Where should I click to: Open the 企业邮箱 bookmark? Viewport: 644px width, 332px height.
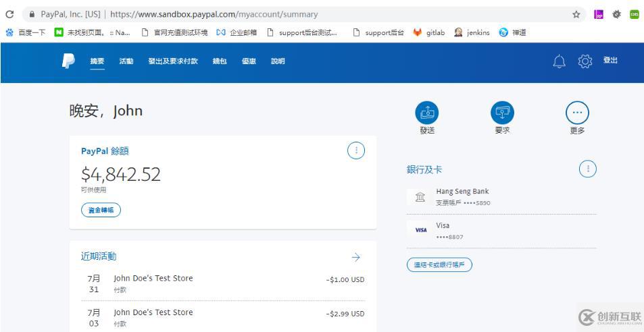coord(237,32)
